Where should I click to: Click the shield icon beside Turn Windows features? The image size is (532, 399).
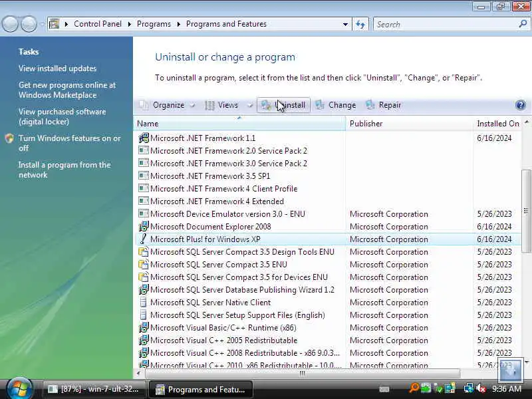pyautogui.click(x=9, y=138)
